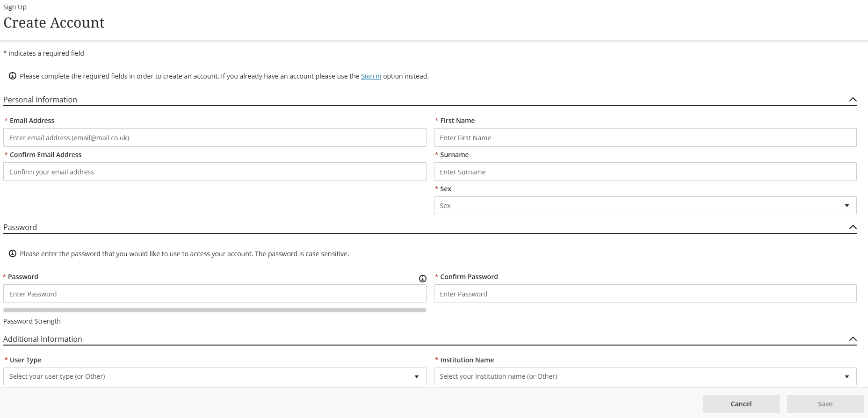Follow the Sign in link

[x=371, y=76]
